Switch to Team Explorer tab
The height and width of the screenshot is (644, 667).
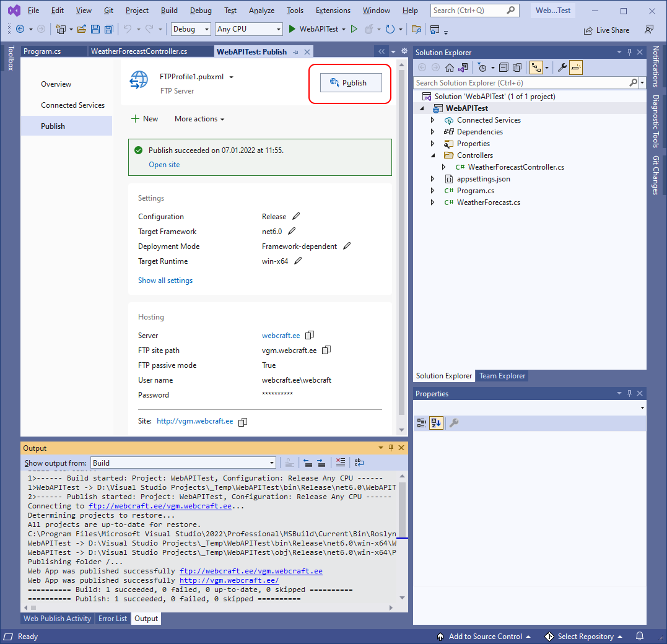(x=502, y=376)
